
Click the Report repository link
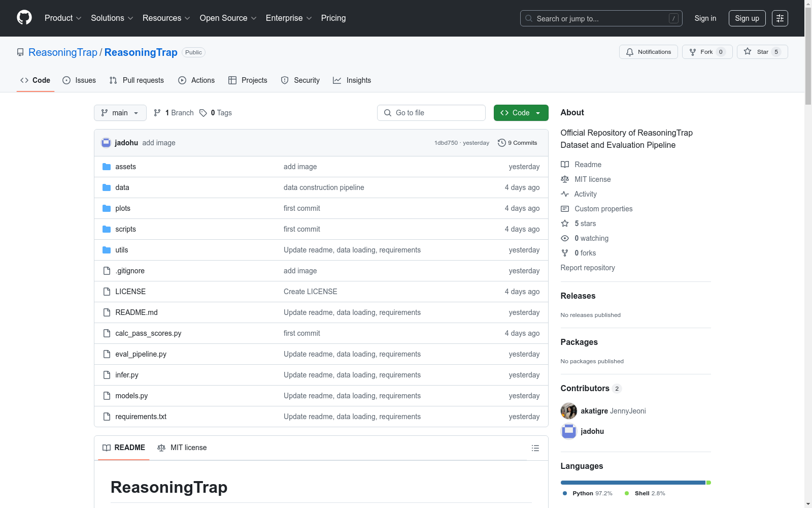click(x=588, y=268)
